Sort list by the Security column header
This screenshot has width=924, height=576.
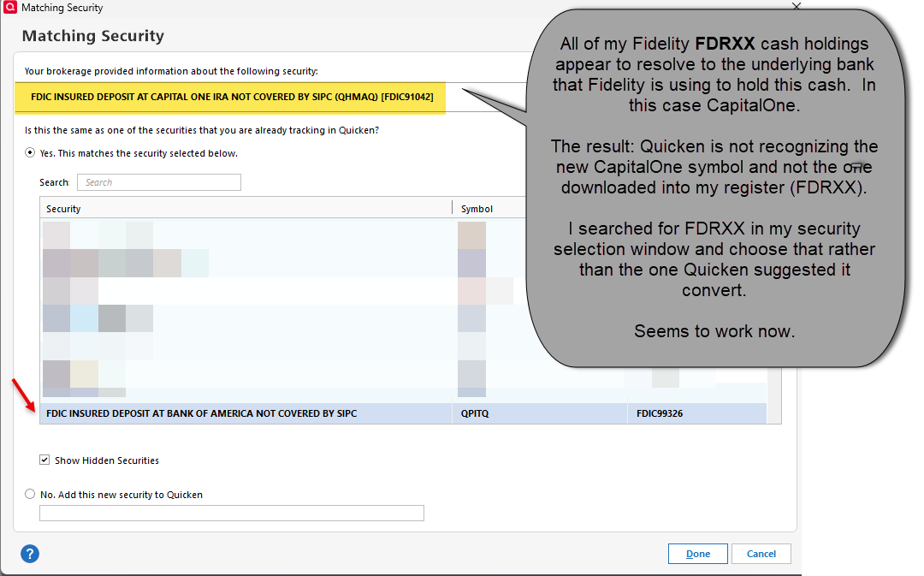point(246,209)
